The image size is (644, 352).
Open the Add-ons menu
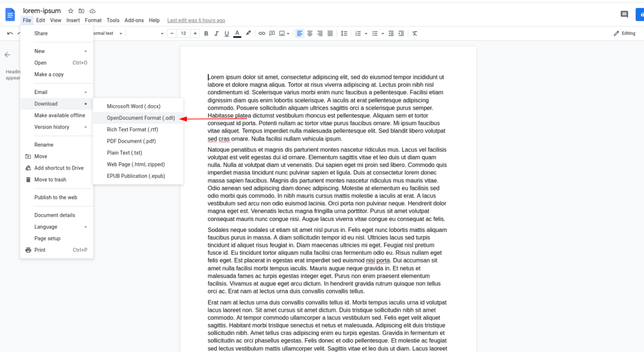[134, 20]
